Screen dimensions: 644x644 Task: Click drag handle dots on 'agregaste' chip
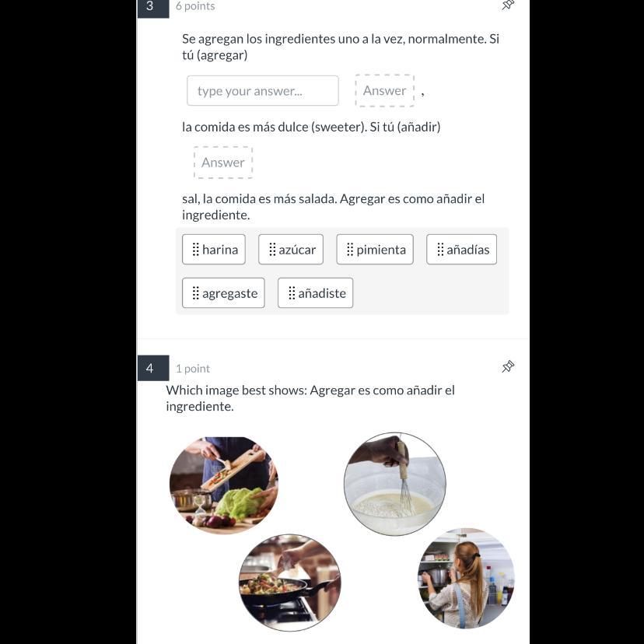(196, 293)
